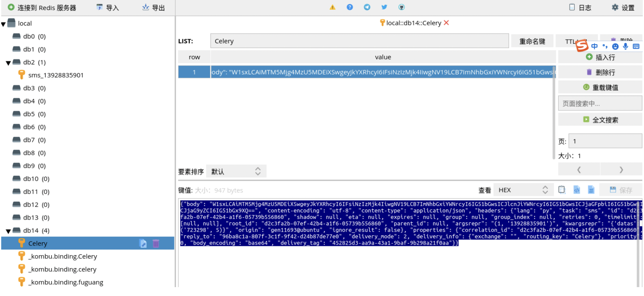The image size is (644, 296).
Task: Open the IME emoji smiley icon
Action: point(615,46)
